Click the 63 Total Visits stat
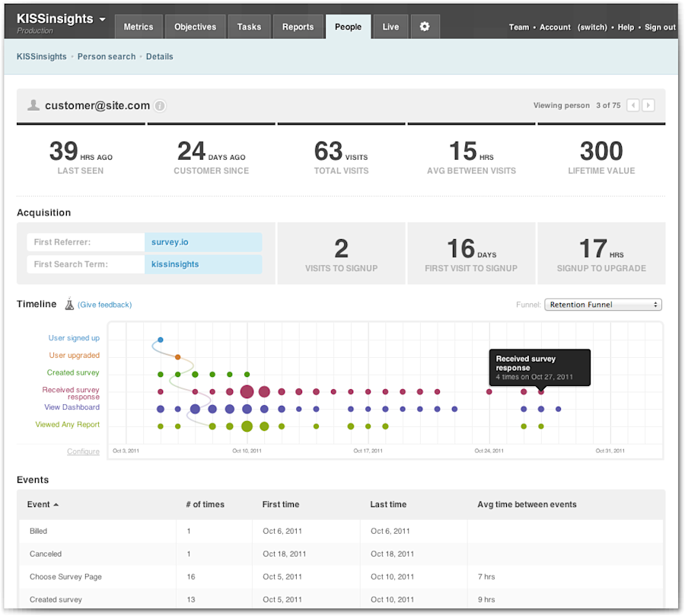685x616 pixels. (341, 158)
